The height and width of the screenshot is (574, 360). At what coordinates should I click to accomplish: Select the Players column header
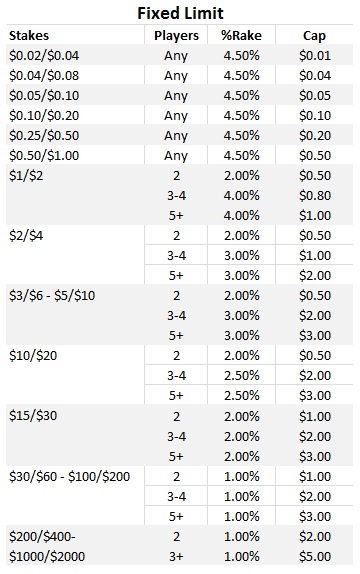pos(176,36)
